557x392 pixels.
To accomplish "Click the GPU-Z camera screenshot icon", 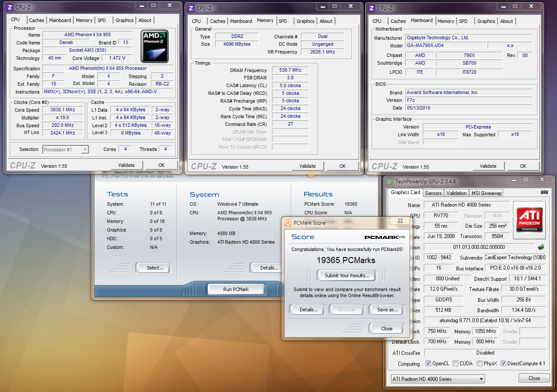I will click(x=544, y=192).
